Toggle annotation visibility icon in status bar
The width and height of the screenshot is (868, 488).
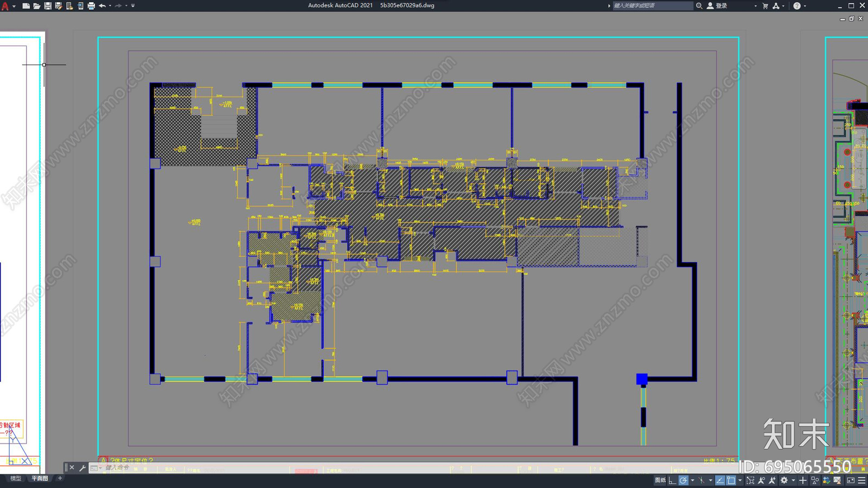(761, 480)
